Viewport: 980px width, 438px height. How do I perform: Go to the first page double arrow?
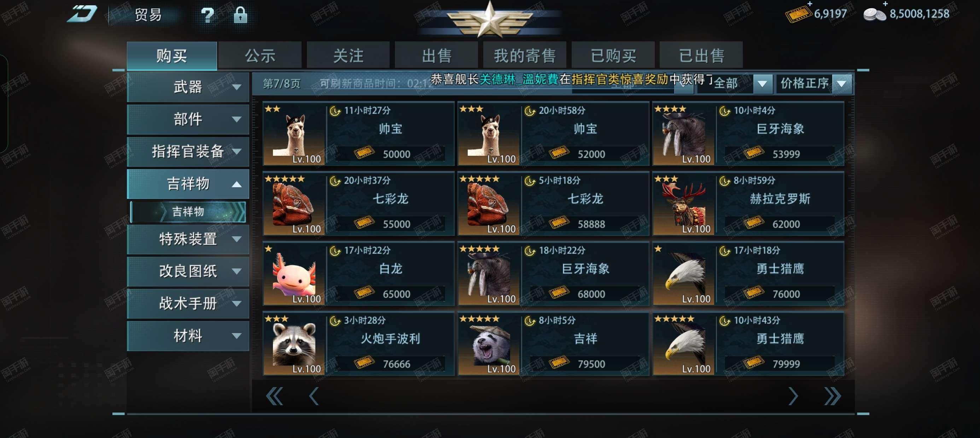[x=274, y=396]
